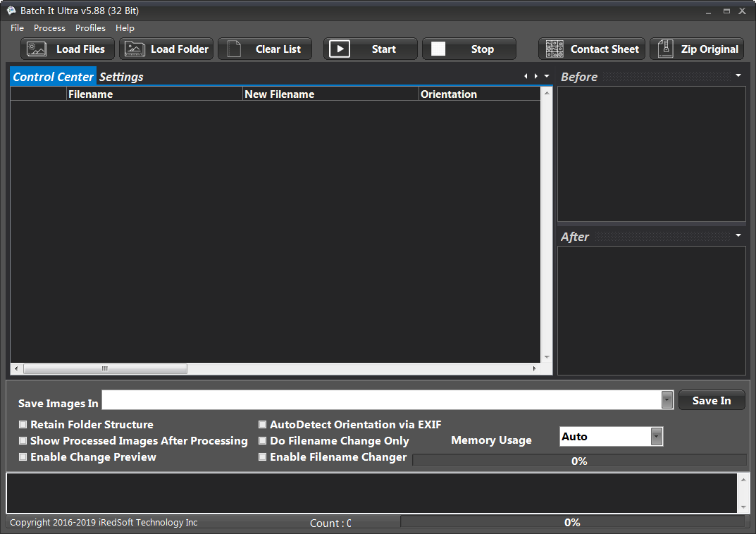756x534 pixels.
Task: Click the tab scroll right arrow
Action: coord(535,76)
